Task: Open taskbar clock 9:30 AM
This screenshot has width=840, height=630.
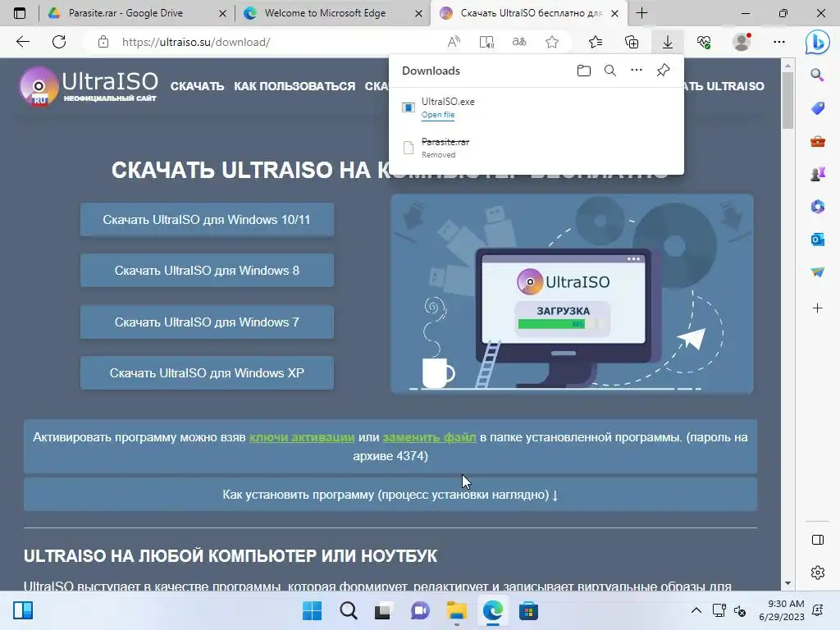Action: click(782, 610)
